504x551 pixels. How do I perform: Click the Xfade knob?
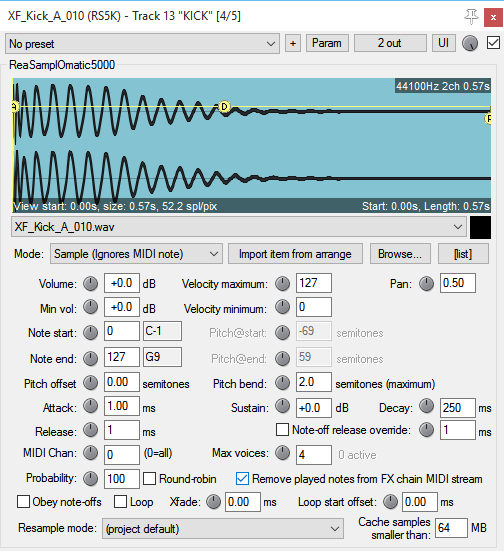click(x=213, y=502)
